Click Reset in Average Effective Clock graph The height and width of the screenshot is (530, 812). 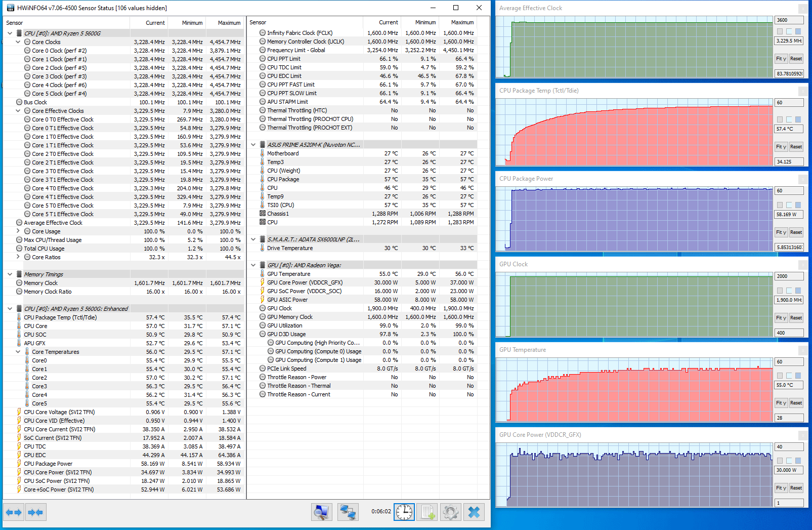796,59
